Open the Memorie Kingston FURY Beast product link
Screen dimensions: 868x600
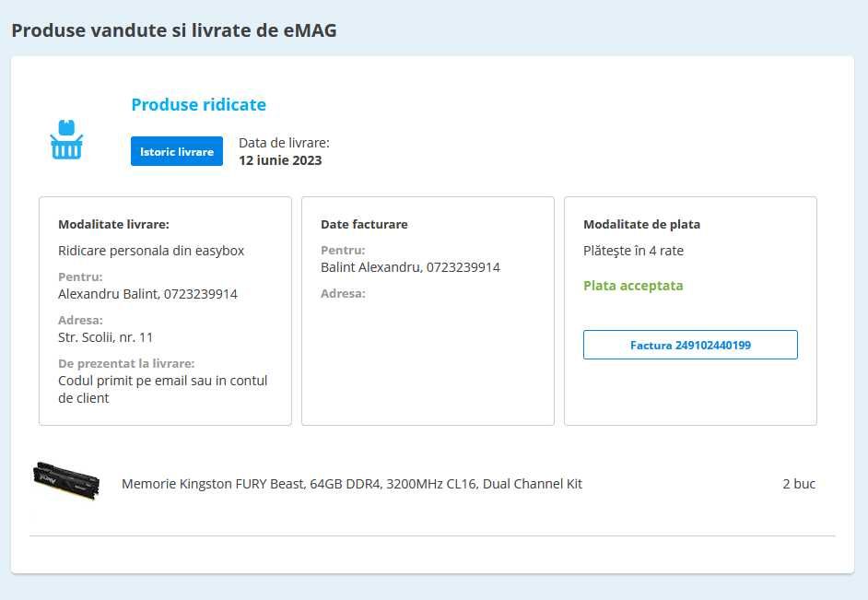tap(351, 484)
